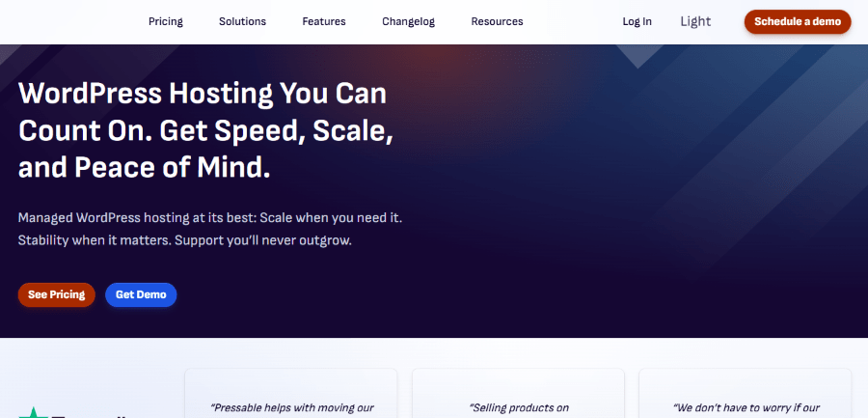Click the "We don't have to worry" testimonial card
868x418 pixels.
click(746, 394)
